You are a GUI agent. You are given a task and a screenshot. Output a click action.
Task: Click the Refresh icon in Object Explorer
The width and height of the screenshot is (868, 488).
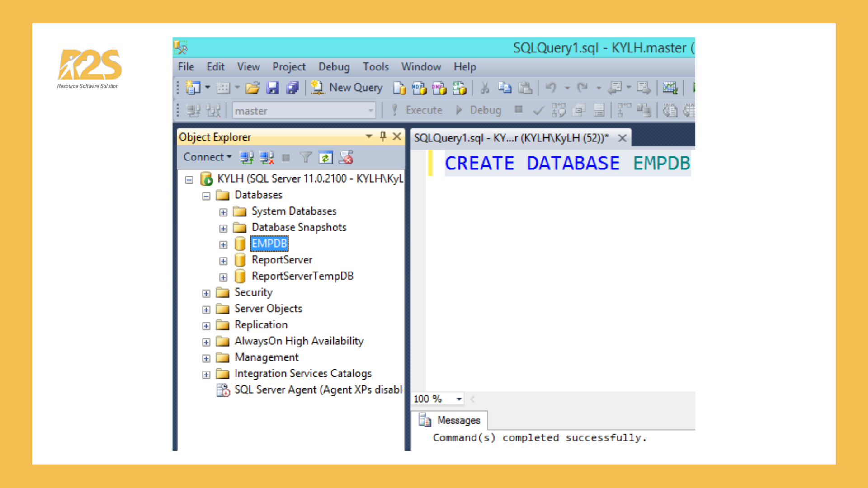tap(325, 157)
